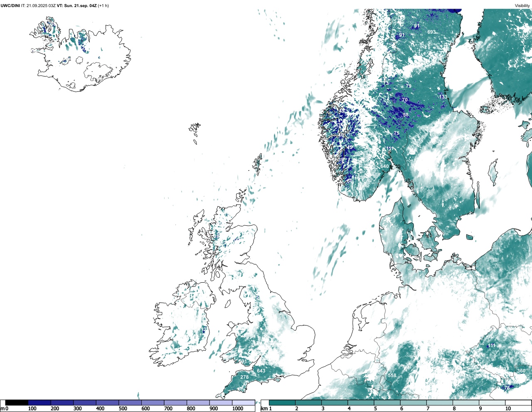532x412 pixels.
Task: Click the '643' visibility value in southern England
Action: (261, 371)
